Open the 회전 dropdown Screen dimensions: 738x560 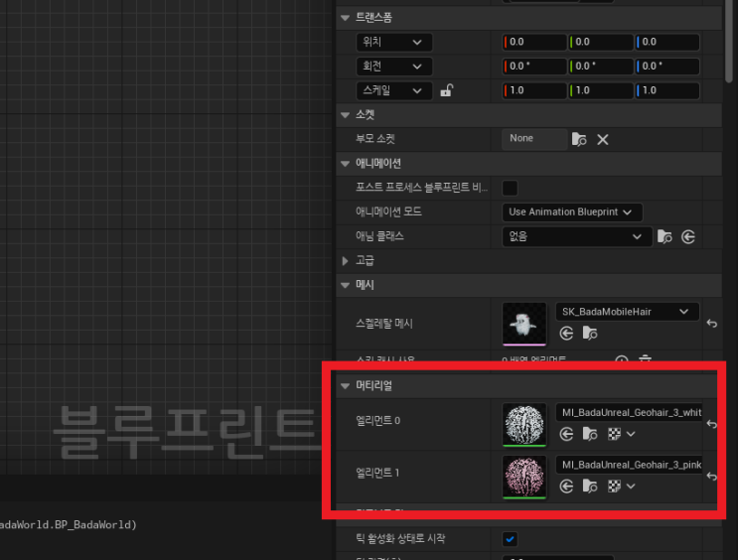point(394,67)
